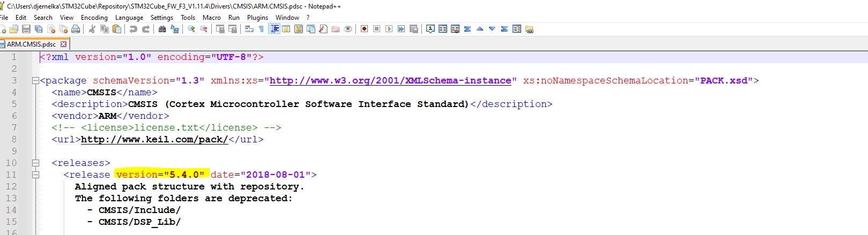
Task: Open the Plugins menu
Action: pyautogui.click(x=257, y=18)
